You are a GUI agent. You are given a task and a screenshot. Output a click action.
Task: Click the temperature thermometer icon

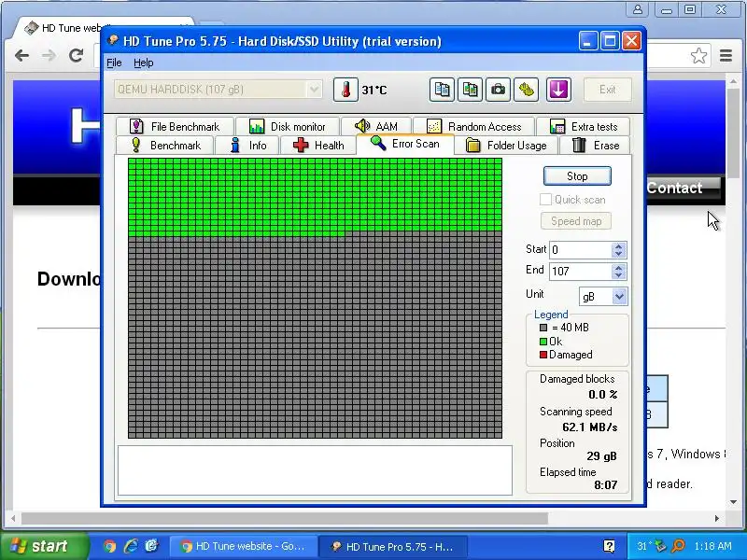pyautogui.click(x=345, y=90)
